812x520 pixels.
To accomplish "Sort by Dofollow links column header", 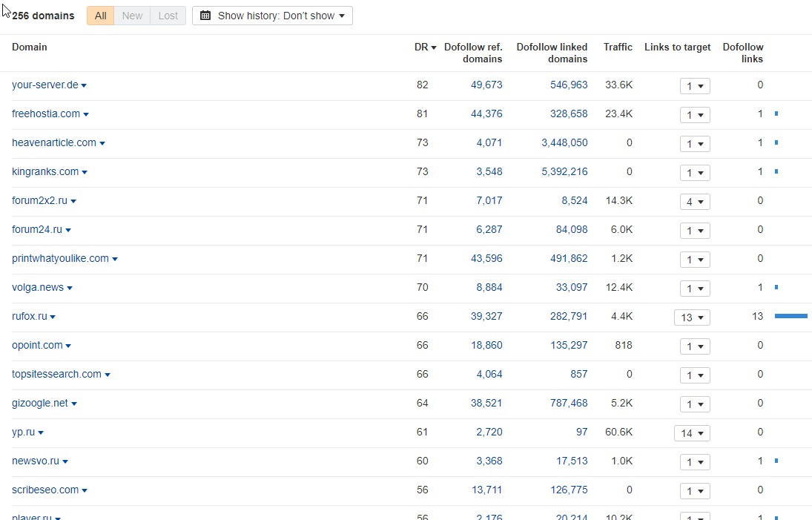I will [742, 53].
